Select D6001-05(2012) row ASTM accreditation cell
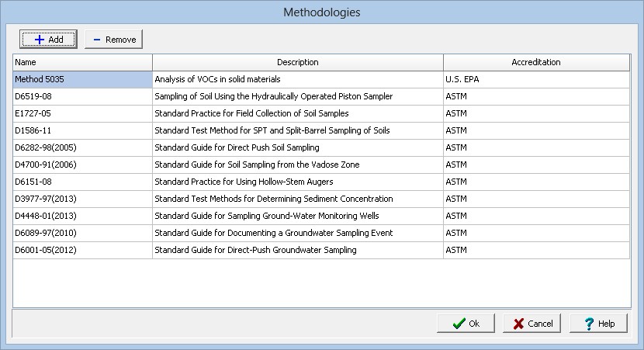 click(x=535, y=250)
